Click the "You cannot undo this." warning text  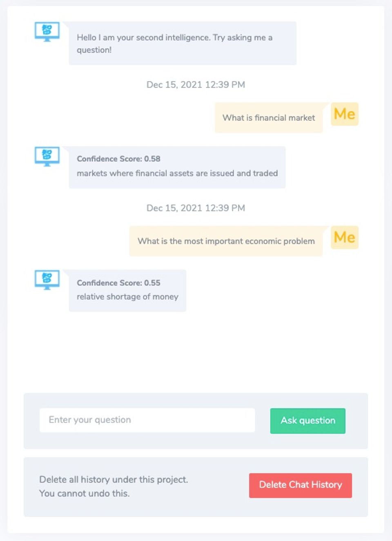(x=84, y=493)
